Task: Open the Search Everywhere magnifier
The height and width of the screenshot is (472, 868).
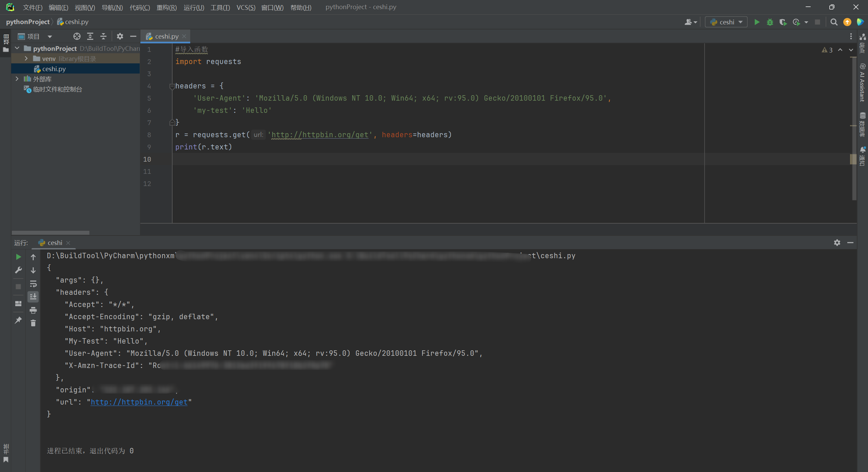Action: (834, 22)
